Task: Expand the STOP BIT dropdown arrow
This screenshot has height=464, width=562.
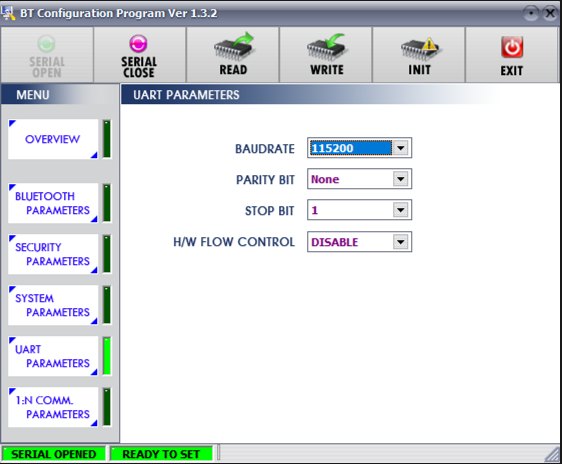Action: [x=401, y=210]
